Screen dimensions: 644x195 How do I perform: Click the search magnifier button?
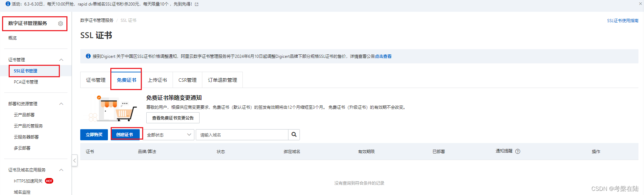[x=294, y=135]
